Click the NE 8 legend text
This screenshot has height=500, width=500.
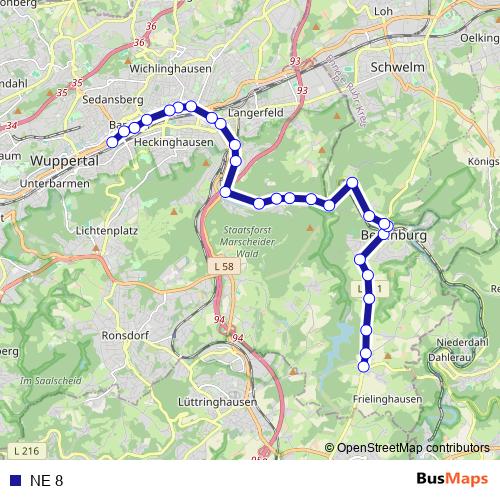pos(46,481)
